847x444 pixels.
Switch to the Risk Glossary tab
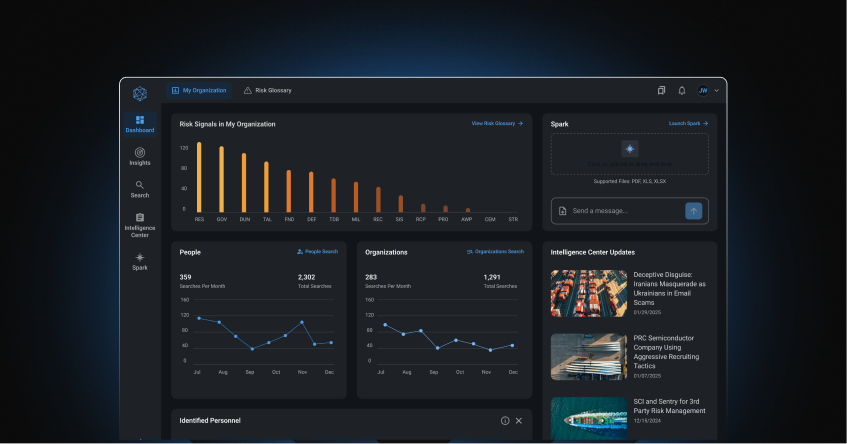click(268, 91)
